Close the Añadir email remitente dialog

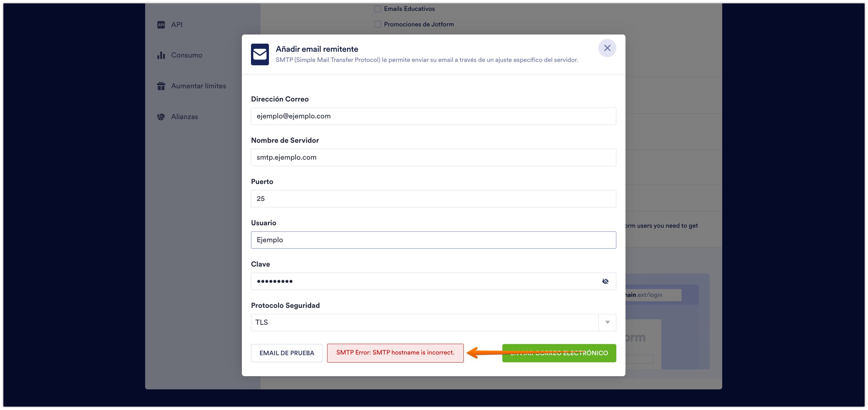(x=607, y=48)
